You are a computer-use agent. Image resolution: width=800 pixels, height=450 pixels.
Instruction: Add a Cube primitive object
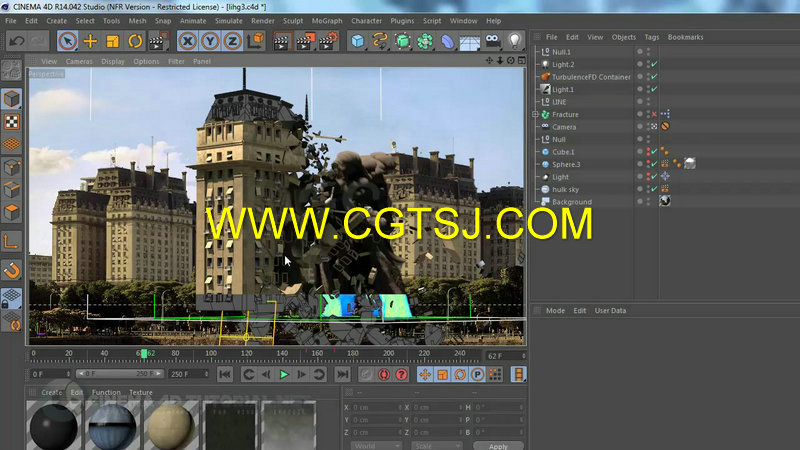pos(358,41)
